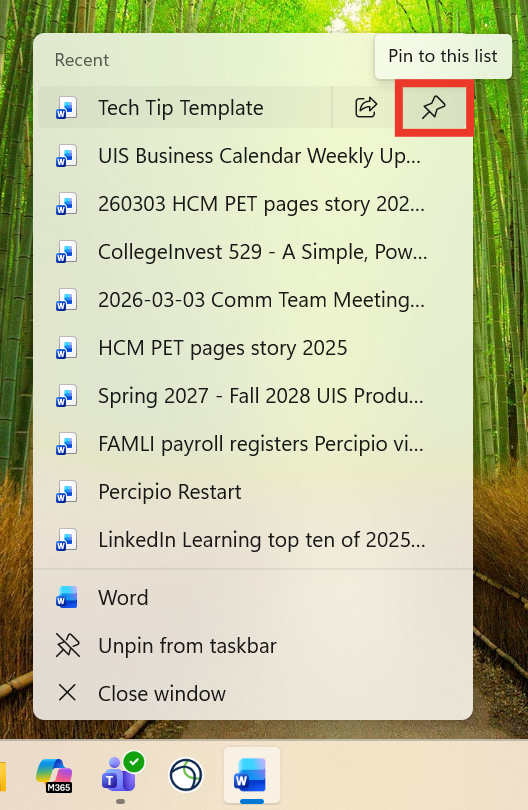Image resolution: width=528 pixels, height=810 pixels.
Task: Click the Word app icon in jump list
Action: (x=67, y=598)
